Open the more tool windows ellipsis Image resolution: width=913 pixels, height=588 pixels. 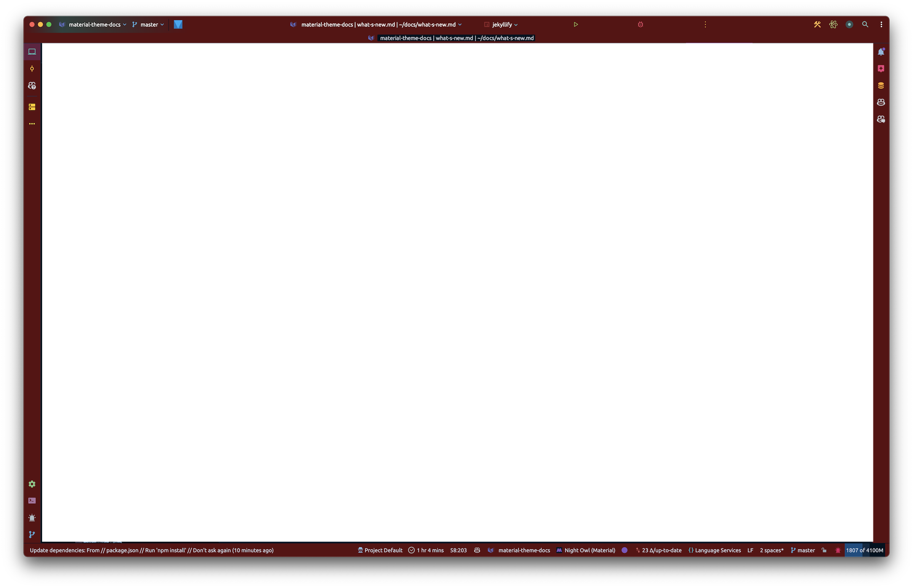[x=32, y=124]
